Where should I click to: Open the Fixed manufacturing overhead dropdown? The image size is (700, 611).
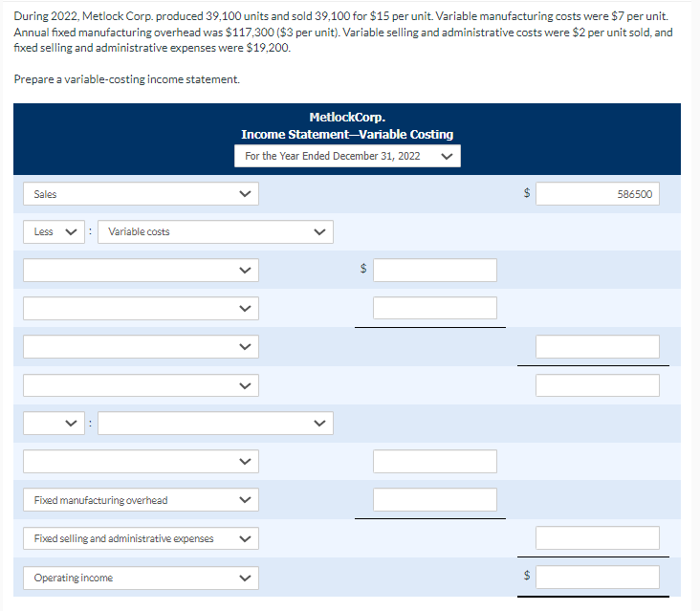coord(142,500)
